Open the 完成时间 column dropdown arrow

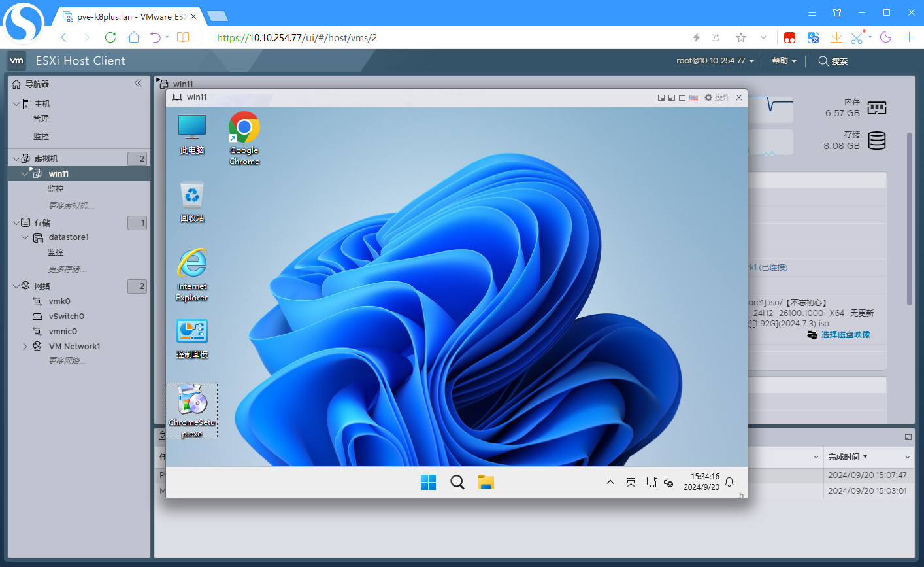click(x=908, y=456)
